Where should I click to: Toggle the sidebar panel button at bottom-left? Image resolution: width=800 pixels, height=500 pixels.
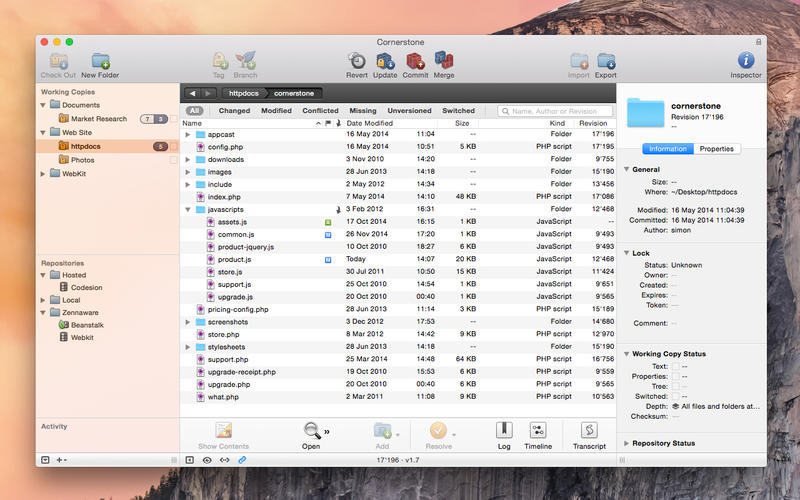tap(45, 460)
